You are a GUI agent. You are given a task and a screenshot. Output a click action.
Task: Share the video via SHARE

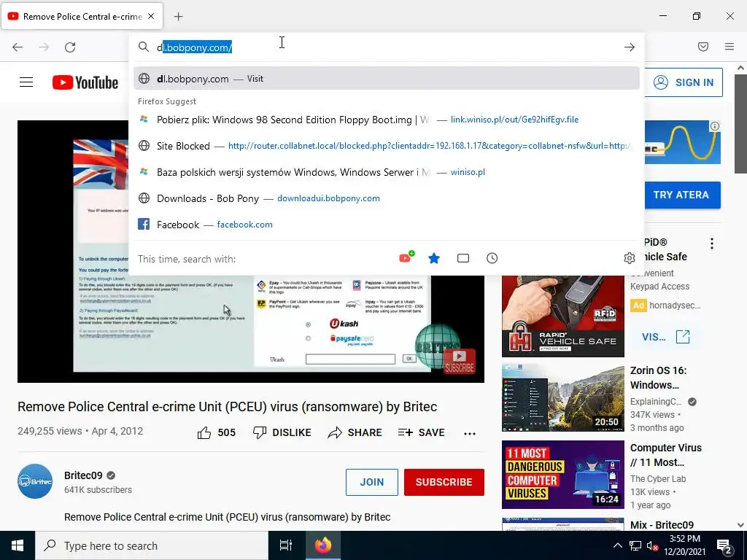click(355, 432)
